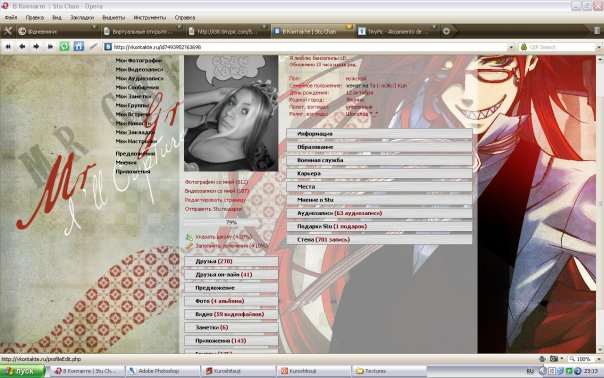604x378 pixels.
Task: Open the show images dropdown in status bar
Action: 562,359
